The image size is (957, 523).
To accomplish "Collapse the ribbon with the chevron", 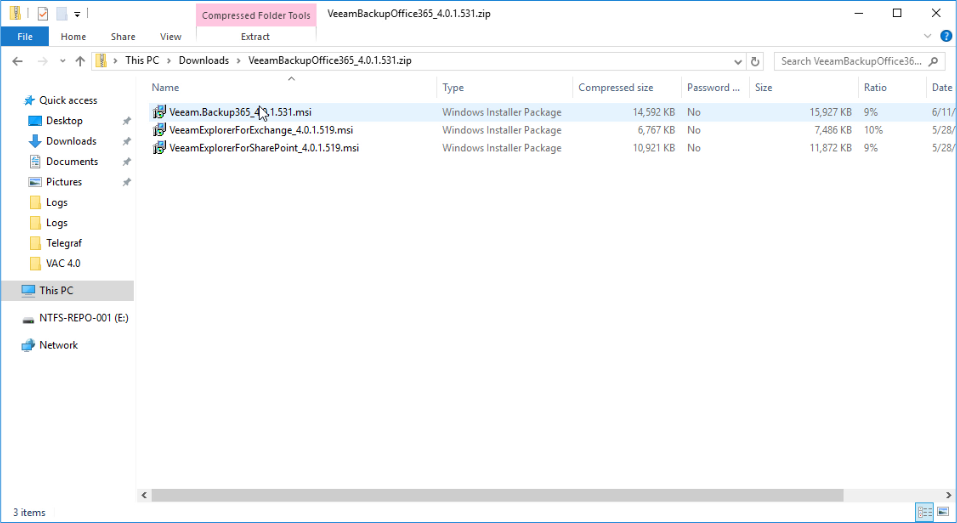I will pyautogui.click(x=927, y=36).
